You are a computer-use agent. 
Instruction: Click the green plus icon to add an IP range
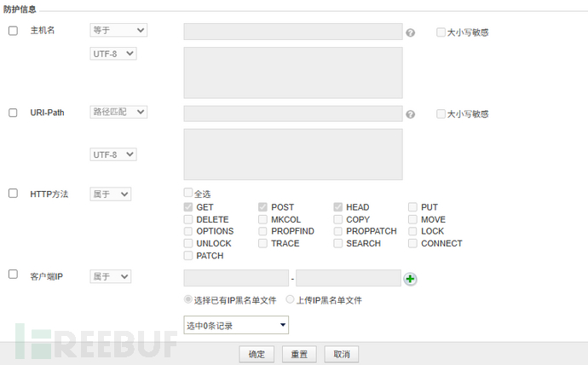click(410, 279)
